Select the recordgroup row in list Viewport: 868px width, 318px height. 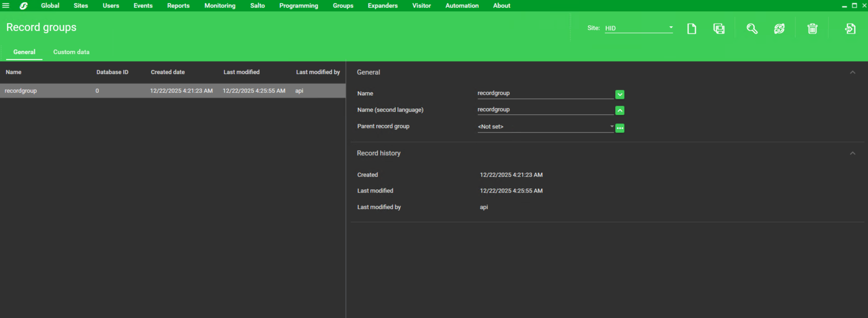pos(173,91)
